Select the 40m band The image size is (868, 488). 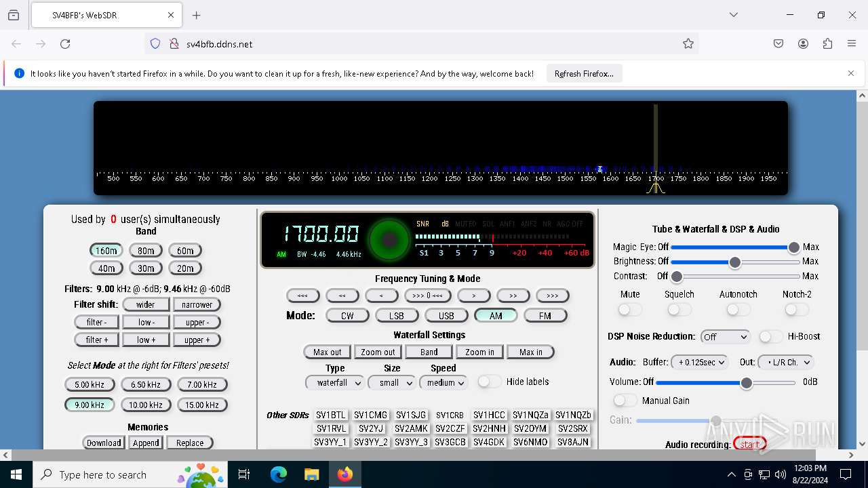106,268
